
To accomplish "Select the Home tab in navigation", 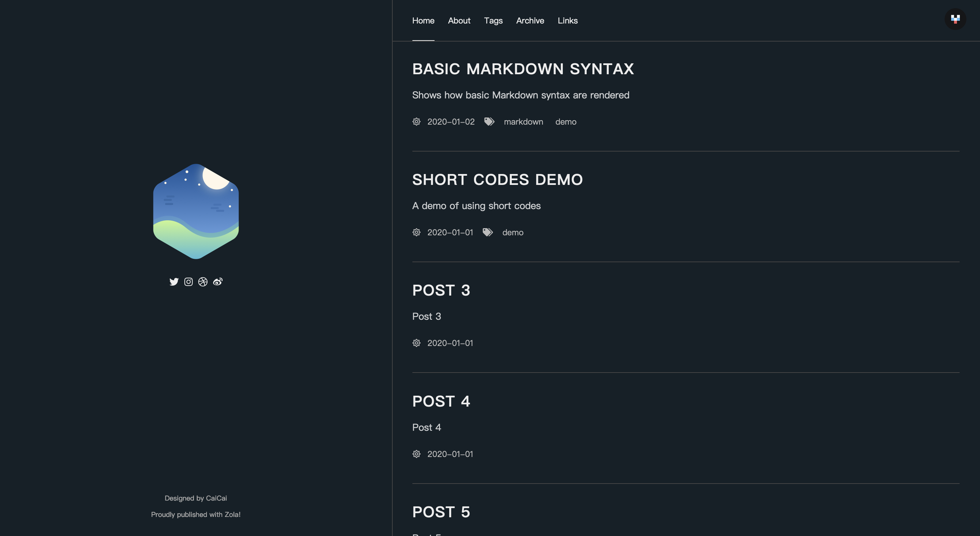I will [x=423, y=20].
